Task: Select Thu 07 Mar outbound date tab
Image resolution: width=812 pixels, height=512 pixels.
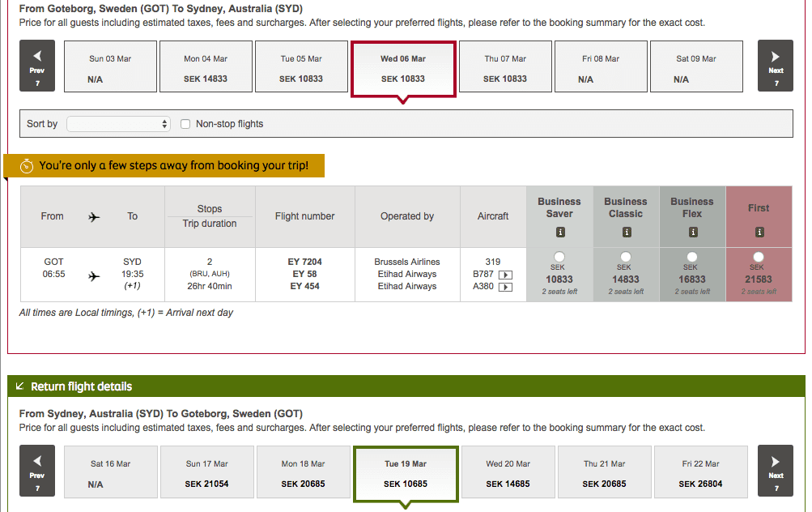Action: pyautogui.click(x=504, y=68)
